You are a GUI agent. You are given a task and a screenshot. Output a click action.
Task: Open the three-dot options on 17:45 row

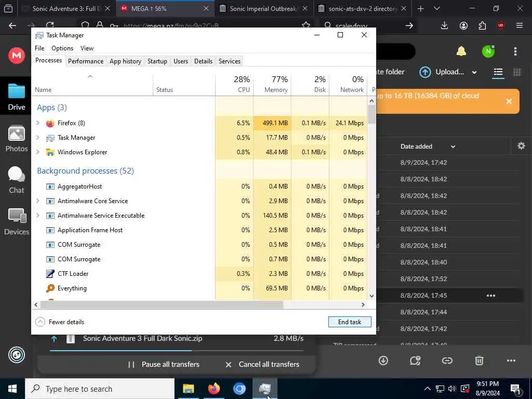pyautogui.click(x=490, y=296)
